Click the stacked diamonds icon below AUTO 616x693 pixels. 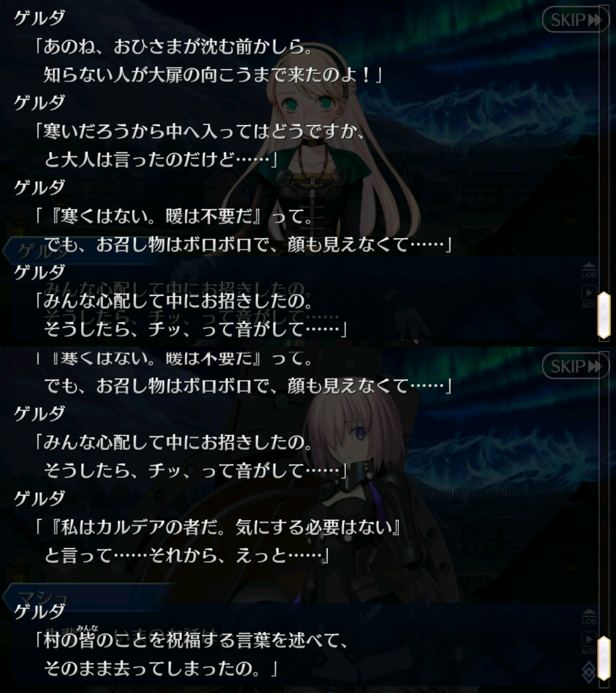(x=589, y=672)
